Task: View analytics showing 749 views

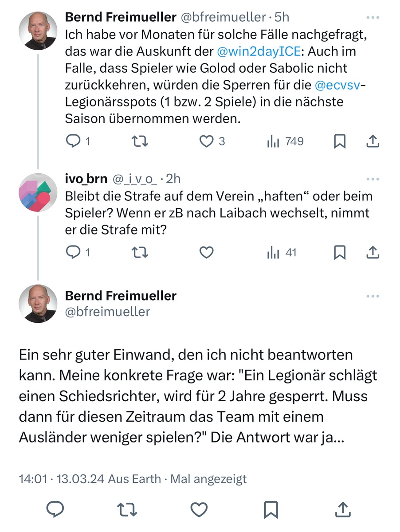Action: tap(285, 141)
